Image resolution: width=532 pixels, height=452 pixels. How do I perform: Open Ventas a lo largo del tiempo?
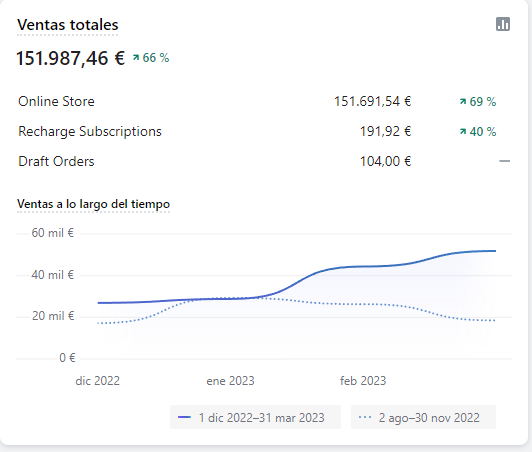(93, 204)
